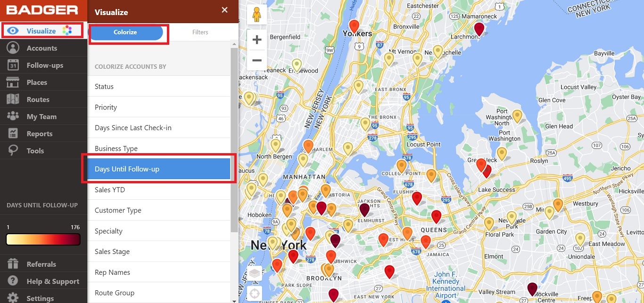
Task: Open the Follow-ups calendar icon
Action: tap(13, 65)
